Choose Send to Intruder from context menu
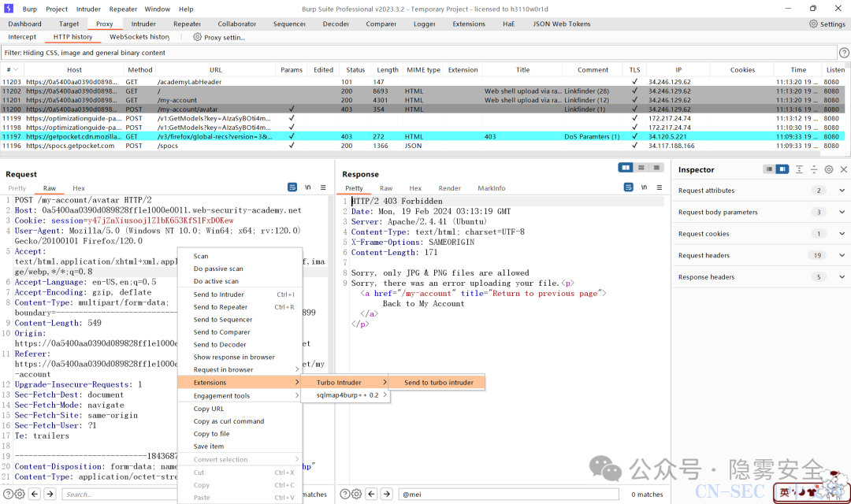This screenshot has width=851, height=504. point(240,295)
